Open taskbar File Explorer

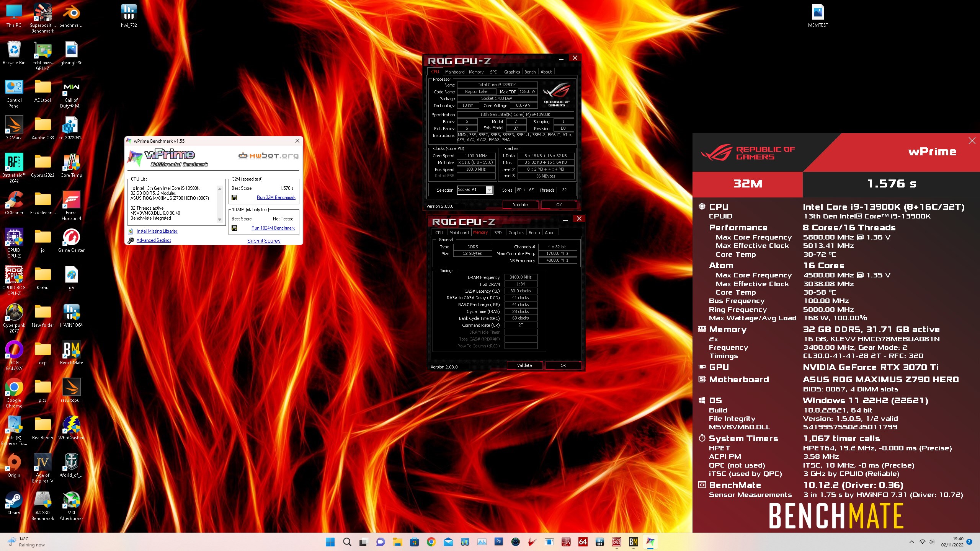[397, 541]
